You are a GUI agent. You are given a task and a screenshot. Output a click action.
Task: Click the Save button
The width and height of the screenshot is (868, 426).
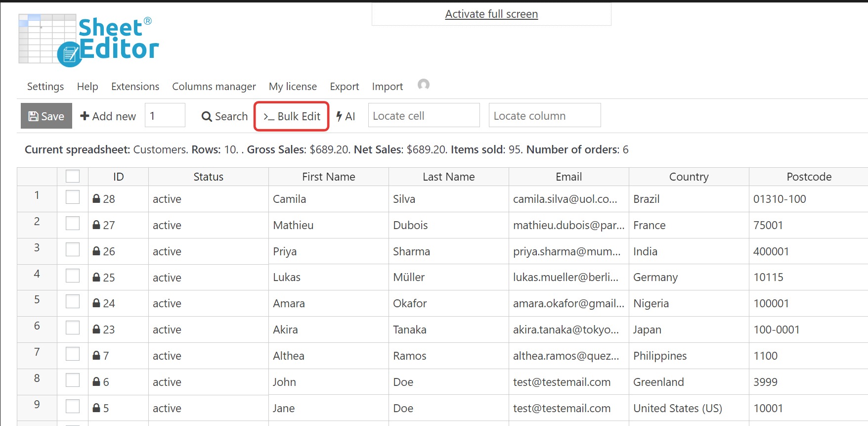point(46,116)
